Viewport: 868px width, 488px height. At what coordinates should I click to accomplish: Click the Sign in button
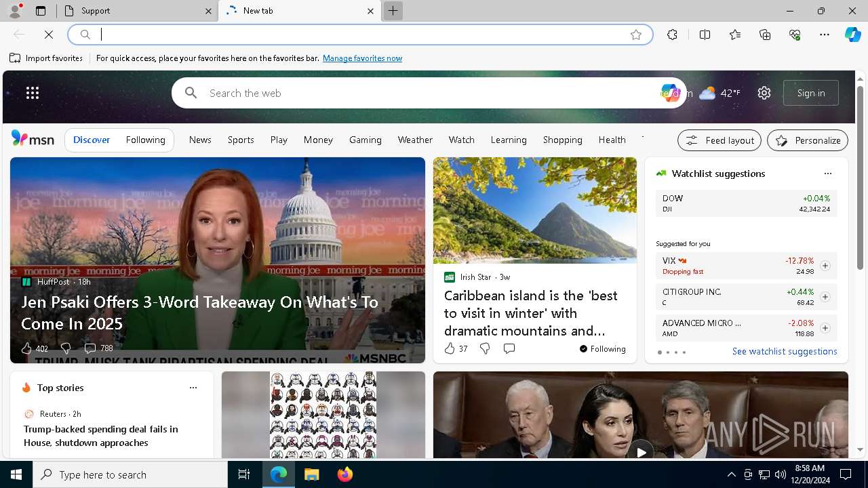click(811, 93)
